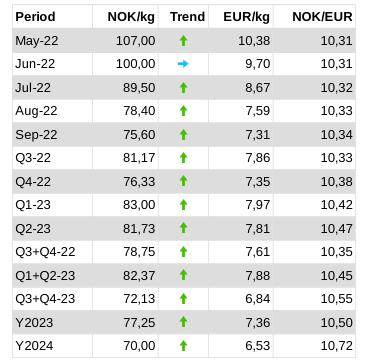Click the EUR/kg column header
The width and height of the screenshot is (367, 362).
(247, 17)
